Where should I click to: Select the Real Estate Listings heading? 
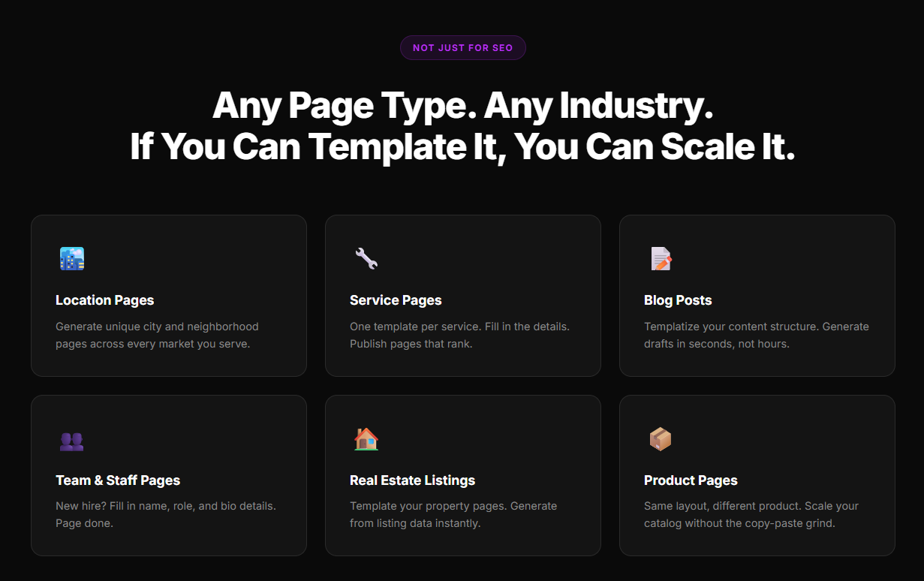pyautogui.click(x=412, y=480)
